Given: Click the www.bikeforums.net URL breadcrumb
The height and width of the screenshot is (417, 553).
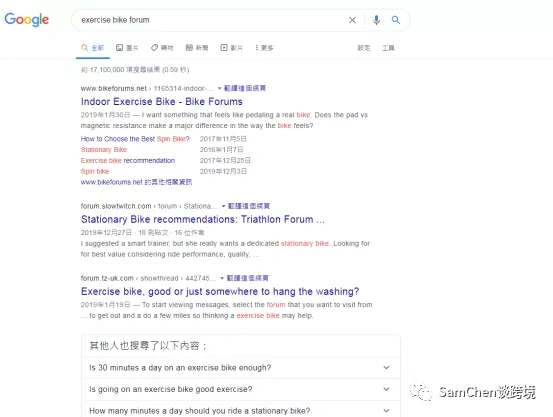Looking at the screenshot, I should (147, 88).
